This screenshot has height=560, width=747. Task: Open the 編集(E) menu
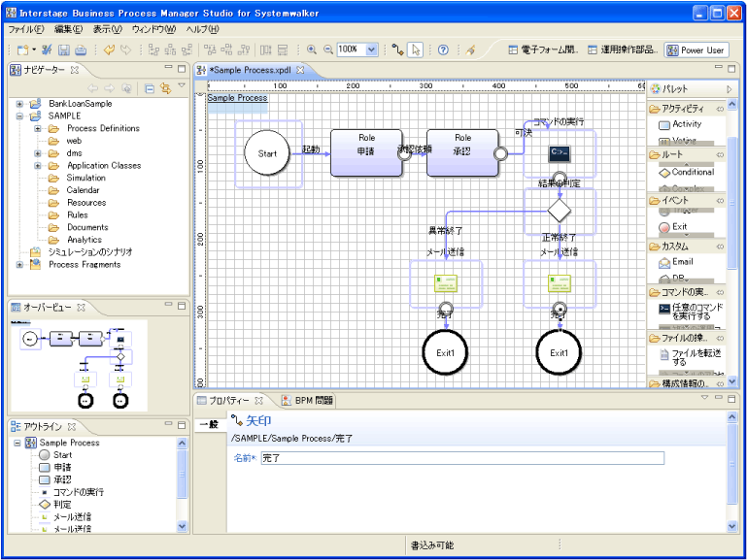(x=69, y=29)
